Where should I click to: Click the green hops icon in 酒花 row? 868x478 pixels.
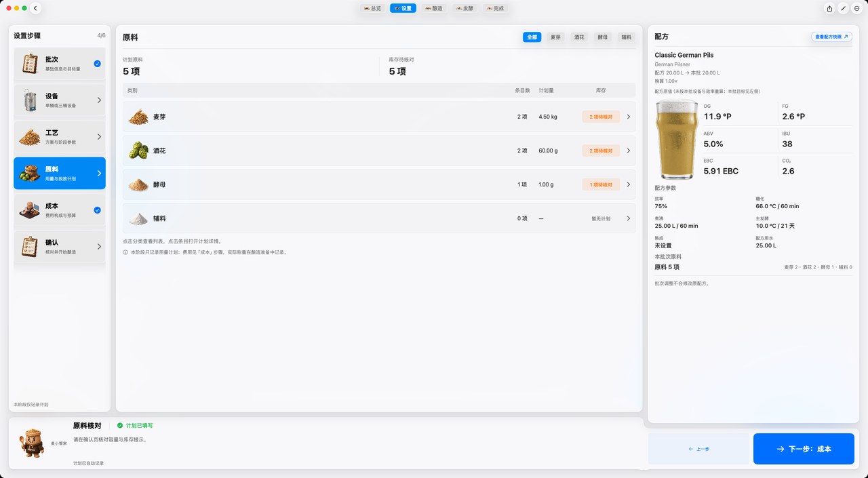138,151
